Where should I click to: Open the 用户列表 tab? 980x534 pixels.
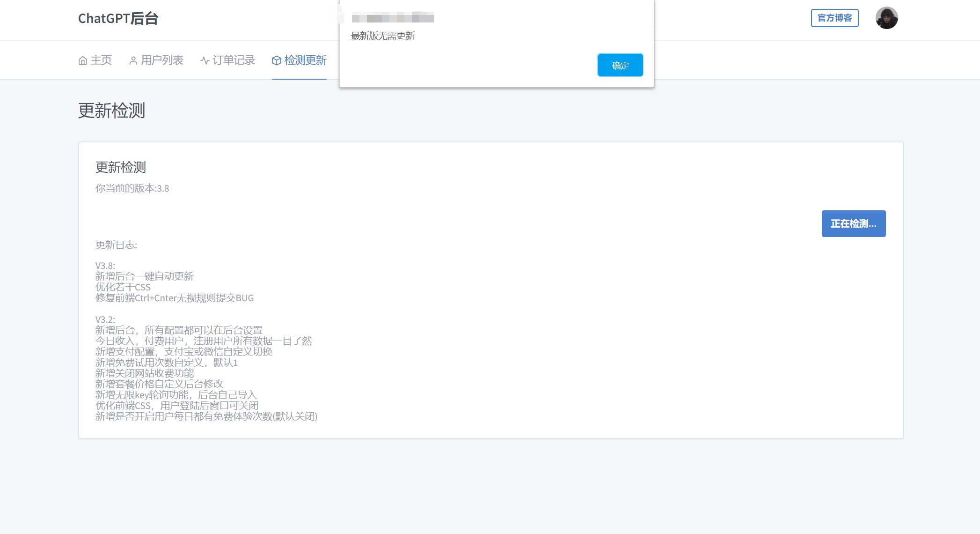(x=156, y=60)
